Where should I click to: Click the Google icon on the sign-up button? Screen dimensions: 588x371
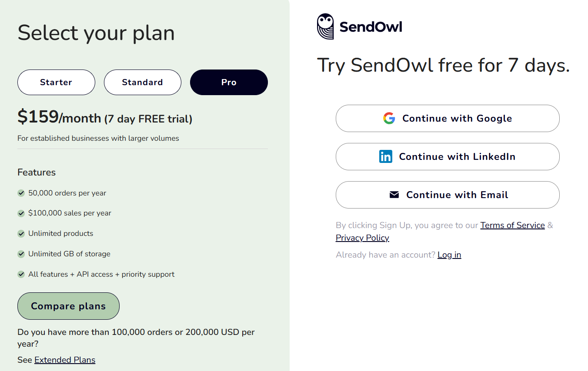389,118
